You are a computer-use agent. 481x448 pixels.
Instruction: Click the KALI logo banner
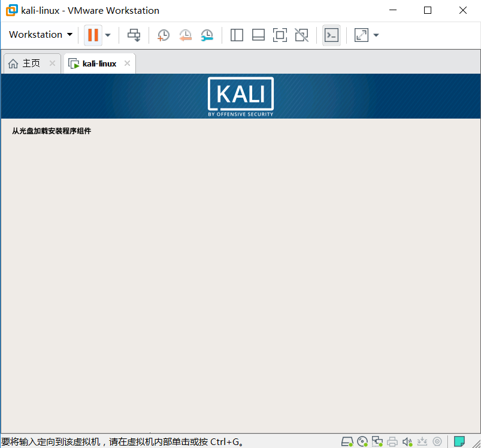pyautogui.click(x=241, y=96)
